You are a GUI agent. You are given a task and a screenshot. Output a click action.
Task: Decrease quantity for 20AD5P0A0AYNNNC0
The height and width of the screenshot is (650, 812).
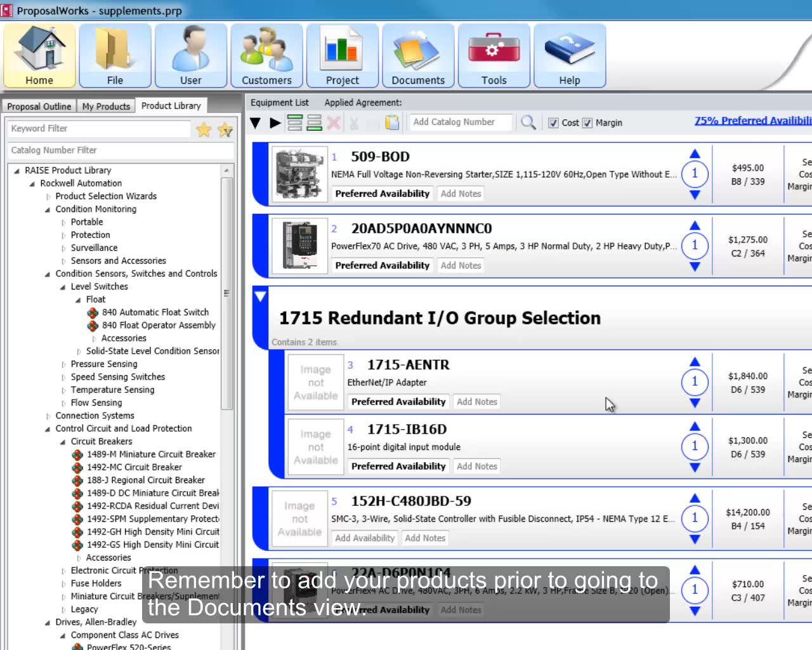695,267
